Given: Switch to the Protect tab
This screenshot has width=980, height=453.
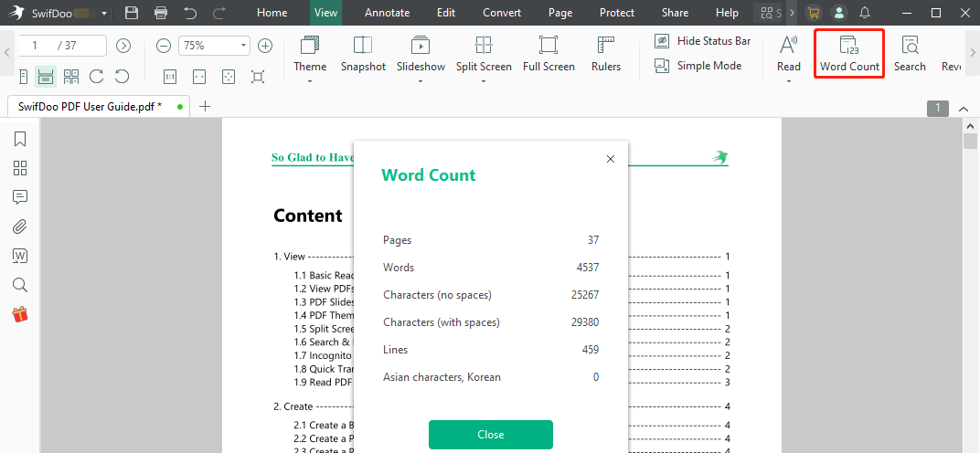Looking at the screenshot, I should [617, 13].
